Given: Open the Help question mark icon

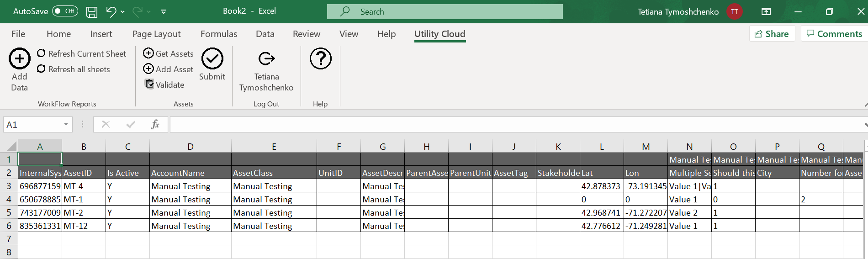Looking at the screenshot, I should tap(320, 59).
